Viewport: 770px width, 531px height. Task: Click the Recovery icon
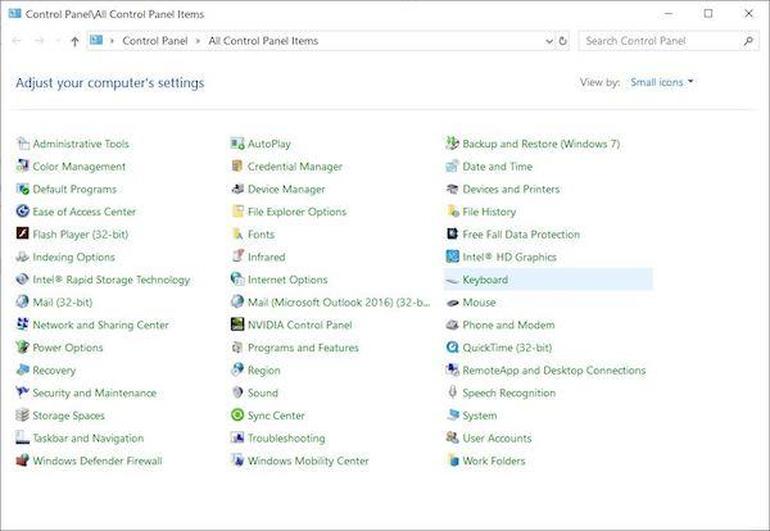coord(23,369)
